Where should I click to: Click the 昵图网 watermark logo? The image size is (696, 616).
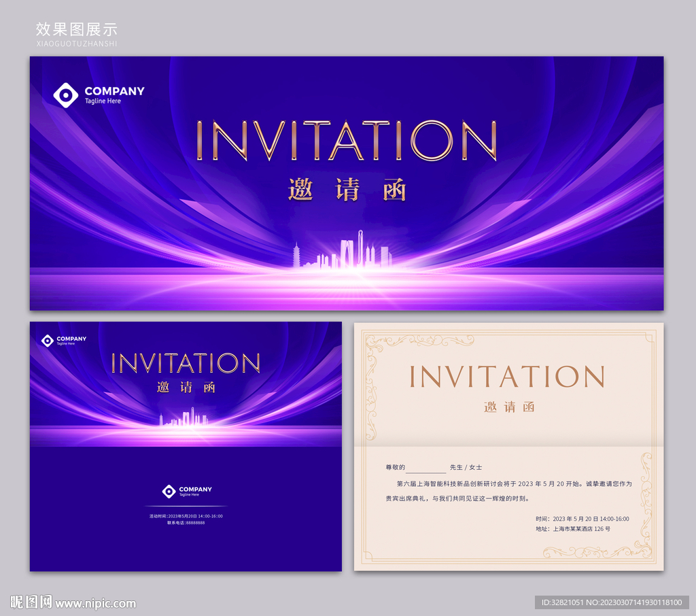point(31,602)
